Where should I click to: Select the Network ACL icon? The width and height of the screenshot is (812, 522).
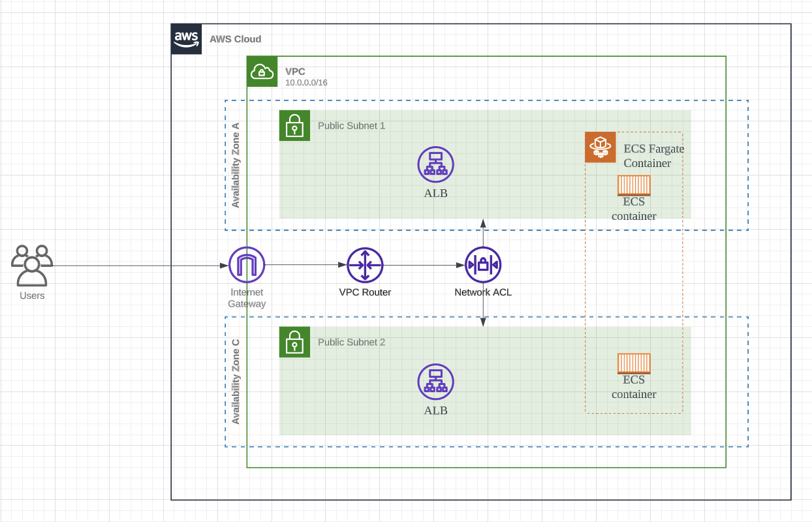(483, 265)
